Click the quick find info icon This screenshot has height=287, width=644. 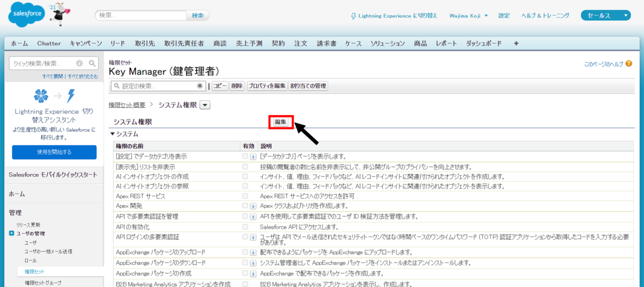click(x=79, y=63)
